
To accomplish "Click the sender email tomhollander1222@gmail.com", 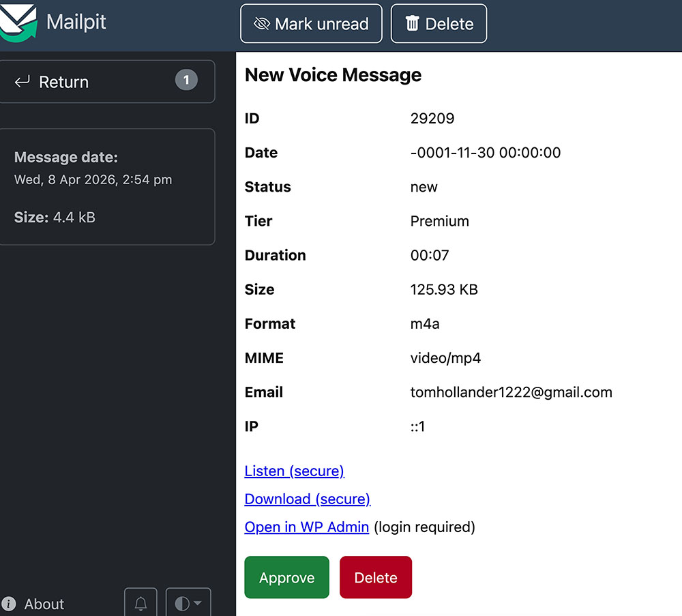I will click(x=511, y=392).
